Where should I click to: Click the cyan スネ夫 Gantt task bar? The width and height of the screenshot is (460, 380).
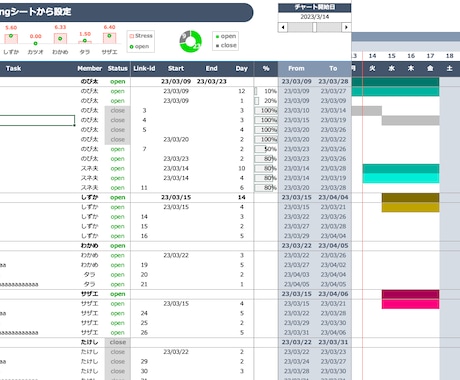click(401, 178)
